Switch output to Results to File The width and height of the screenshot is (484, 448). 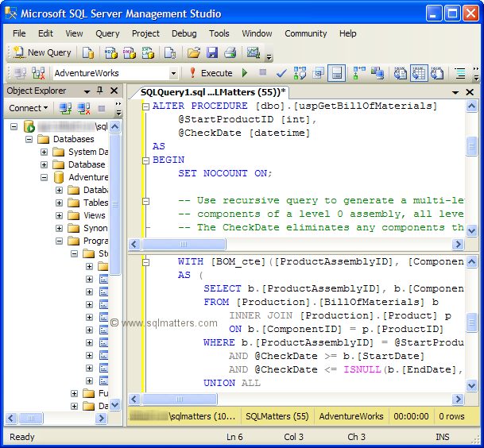click(437, 73)
